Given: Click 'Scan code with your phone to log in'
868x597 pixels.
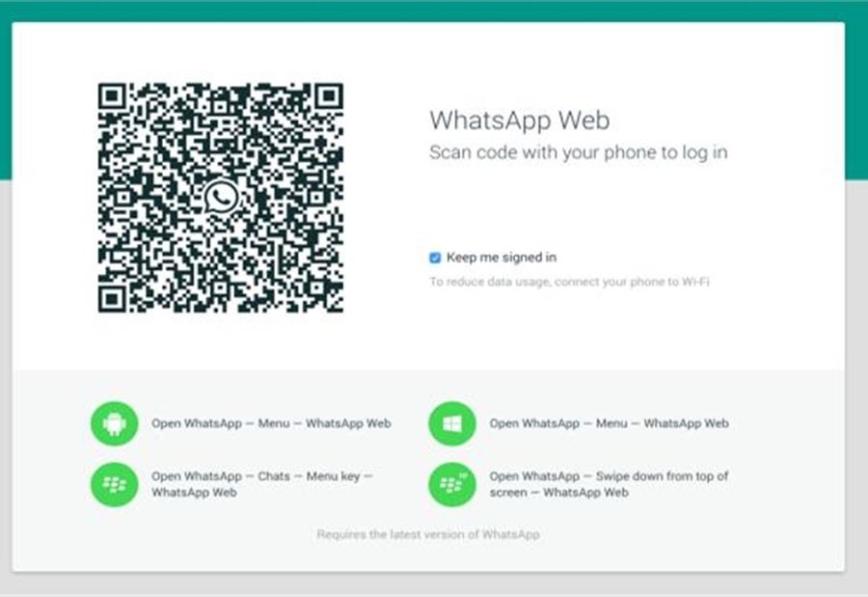Looking at the screenshot, I should (x=579, y=152).
